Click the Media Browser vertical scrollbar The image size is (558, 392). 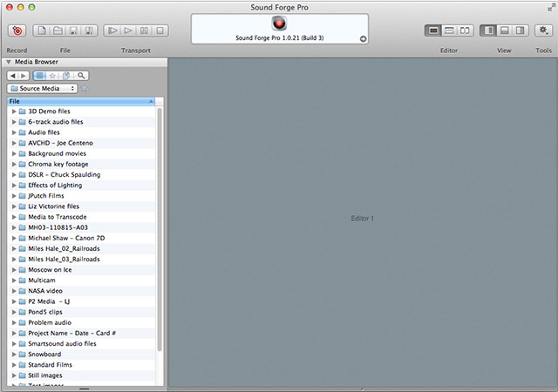coord(160,229)
